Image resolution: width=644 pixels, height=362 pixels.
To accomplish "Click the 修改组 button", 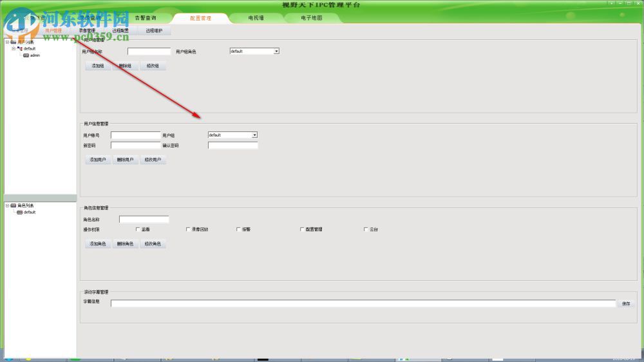I will click(153, 66).
